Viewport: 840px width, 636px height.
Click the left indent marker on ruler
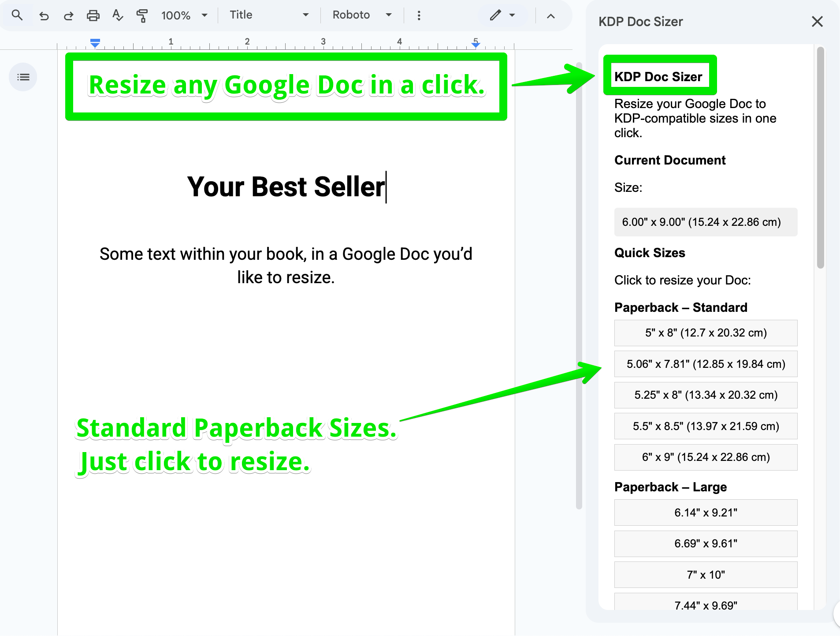click(95, 43)
